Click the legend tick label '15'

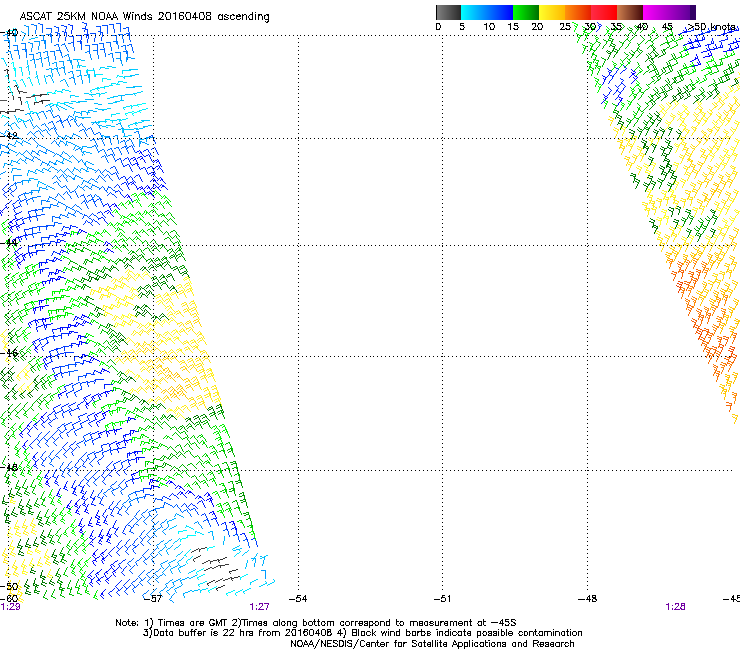point(513,27)
